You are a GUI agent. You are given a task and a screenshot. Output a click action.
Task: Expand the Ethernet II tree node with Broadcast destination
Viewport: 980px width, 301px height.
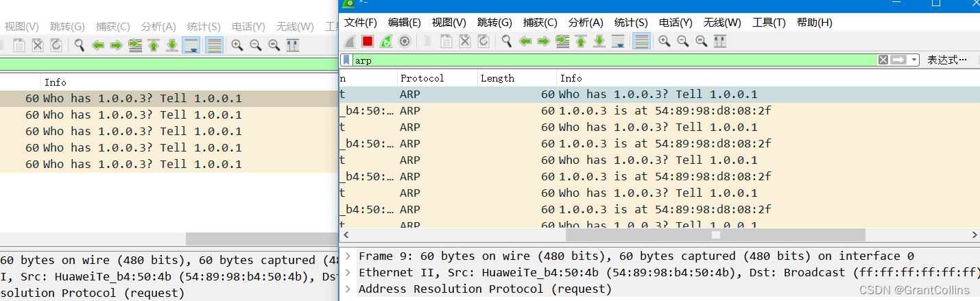pos(348,272)
